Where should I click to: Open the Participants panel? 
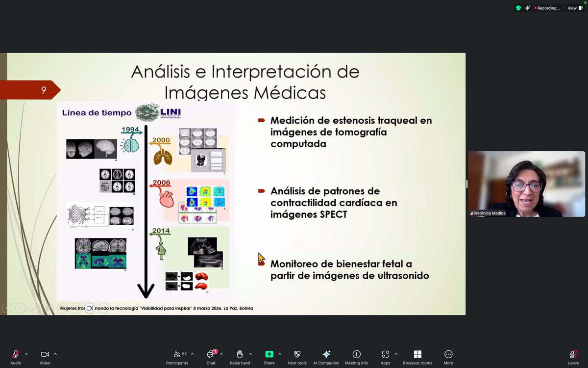pyautogui.click(x=177, y=357)
